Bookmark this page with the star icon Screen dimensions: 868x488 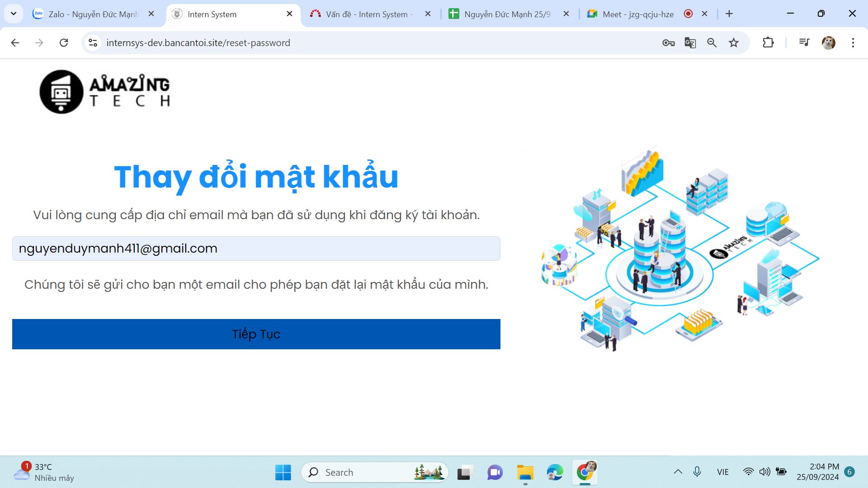733,43
